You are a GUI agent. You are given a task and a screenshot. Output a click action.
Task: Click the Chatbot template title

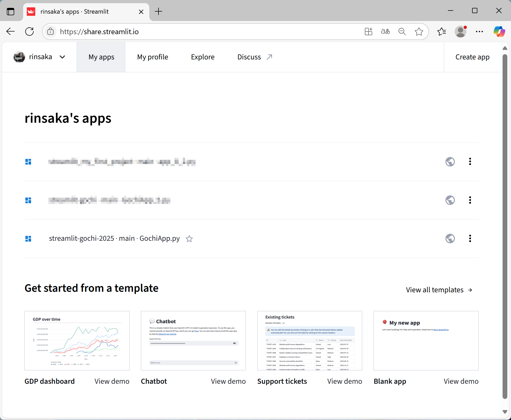154,381
